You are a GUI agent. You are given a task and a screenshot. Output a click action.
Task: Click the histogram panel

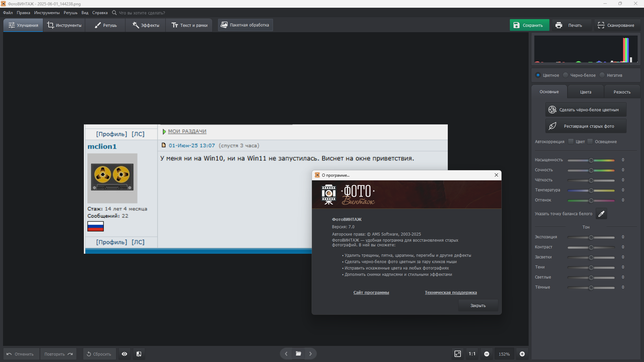[586, 49]
